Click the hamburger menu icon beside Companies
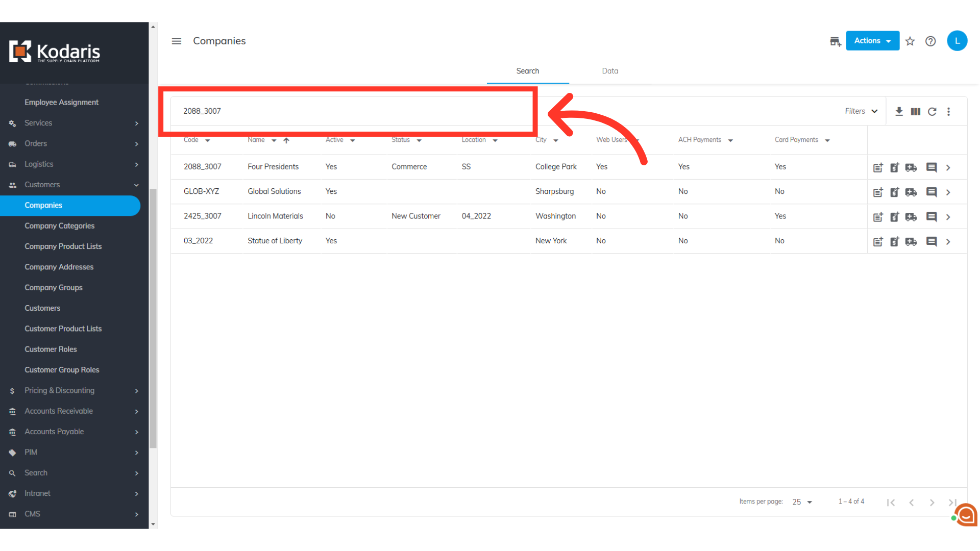 tap(177, 41)
